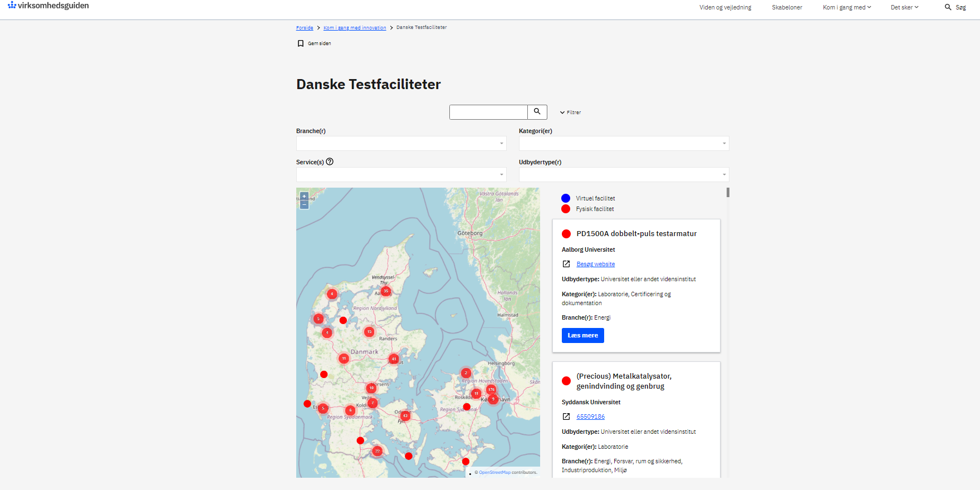Open site search with magnifier icon
The image size is (980, 490).
pyautogui.click(x=948, y=7)
